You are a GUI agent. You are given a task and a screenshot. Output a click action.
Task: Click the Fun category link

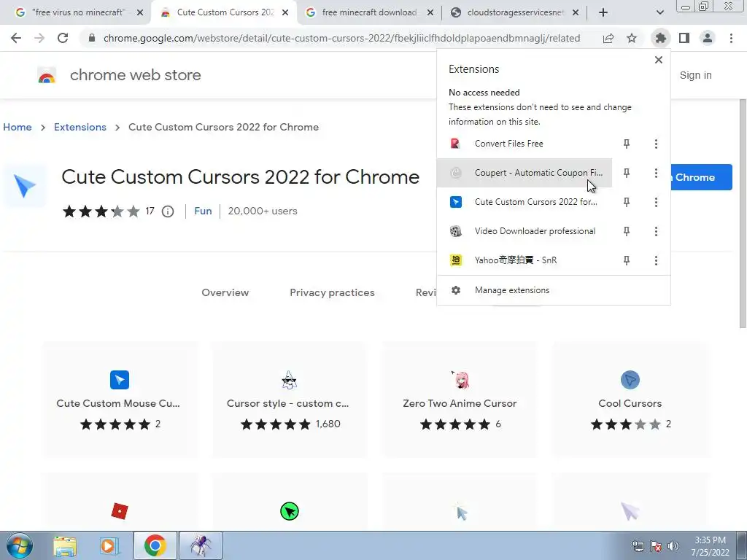point(203,211)
